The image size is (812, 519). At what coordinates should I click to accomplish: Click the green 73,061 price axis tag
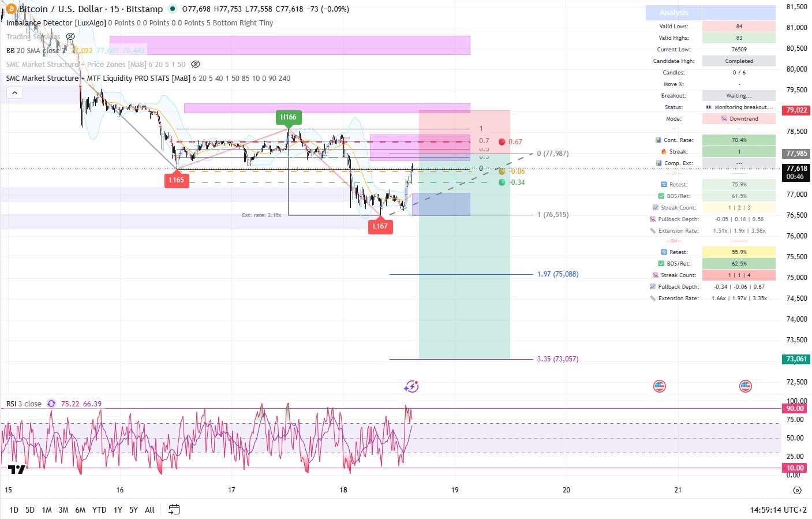coord(796,359)
